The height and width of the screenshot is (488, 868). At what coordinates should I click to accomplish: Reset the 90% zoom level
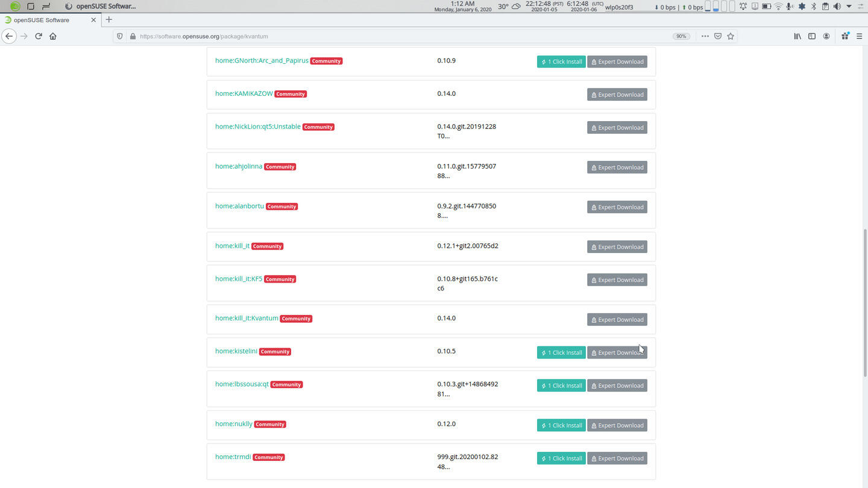click(x=681, y=36)
